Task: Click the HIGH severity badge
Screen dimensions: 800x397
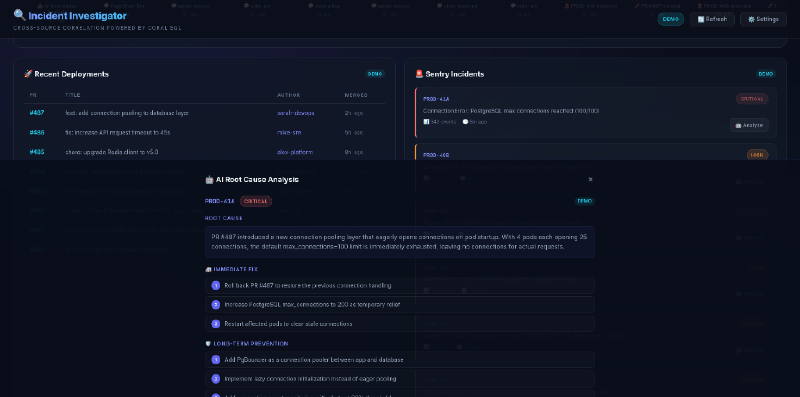Action: [x=758, y=155]
